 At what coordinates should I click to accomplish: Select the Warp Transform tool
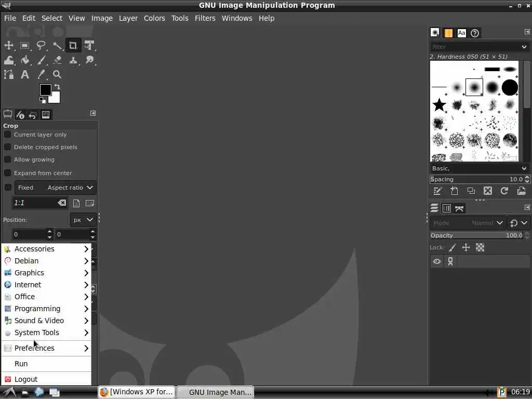pos(9,60)
